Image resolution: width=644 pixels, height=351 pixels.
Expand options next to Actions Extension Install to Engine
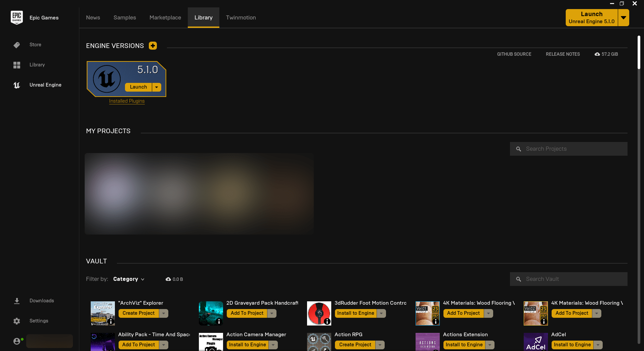pyautogui.click(x=490, y=345)
